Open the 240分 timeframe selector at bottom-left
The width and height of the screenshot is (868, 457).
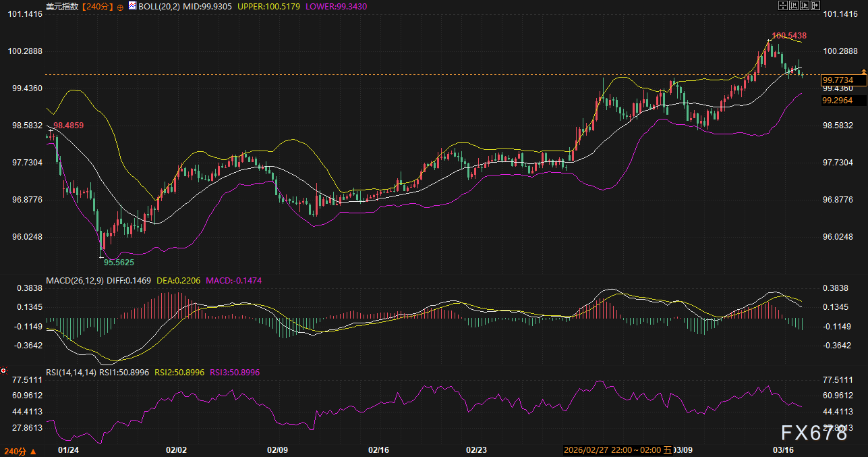click(20, 450)
